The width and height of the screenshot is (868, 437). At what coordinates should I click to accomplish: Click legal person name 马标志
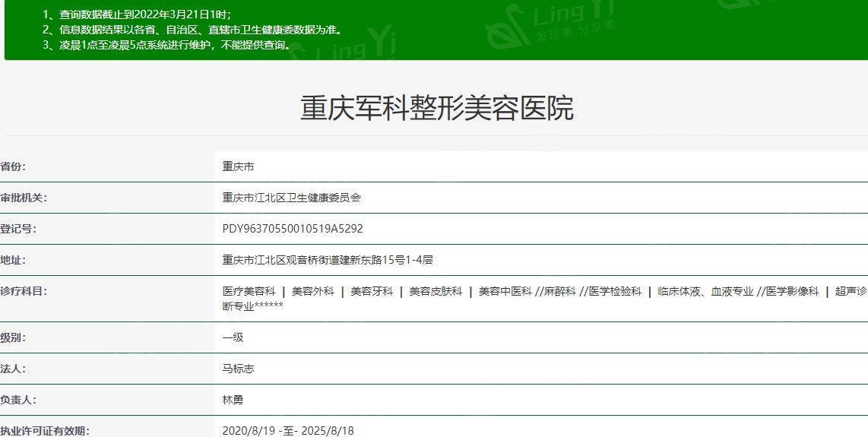238,369
